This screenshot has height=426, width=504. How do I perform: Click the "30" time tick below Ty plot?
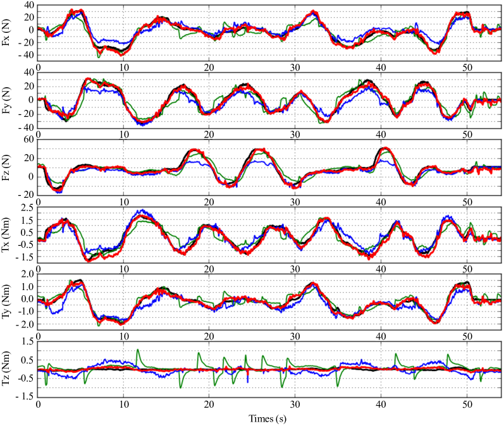(x=295, y=336)
